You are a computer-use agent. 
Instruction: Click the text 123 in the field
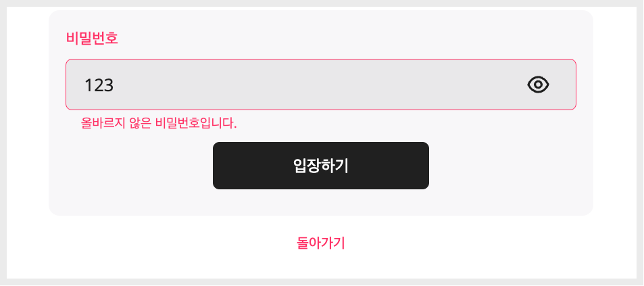click(x=99, y=85)
